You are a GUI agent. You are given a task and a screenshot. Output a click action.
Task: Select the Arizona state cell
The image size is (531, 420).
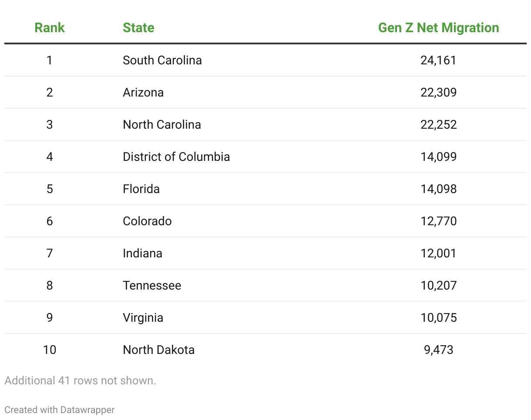click(143, 92)
